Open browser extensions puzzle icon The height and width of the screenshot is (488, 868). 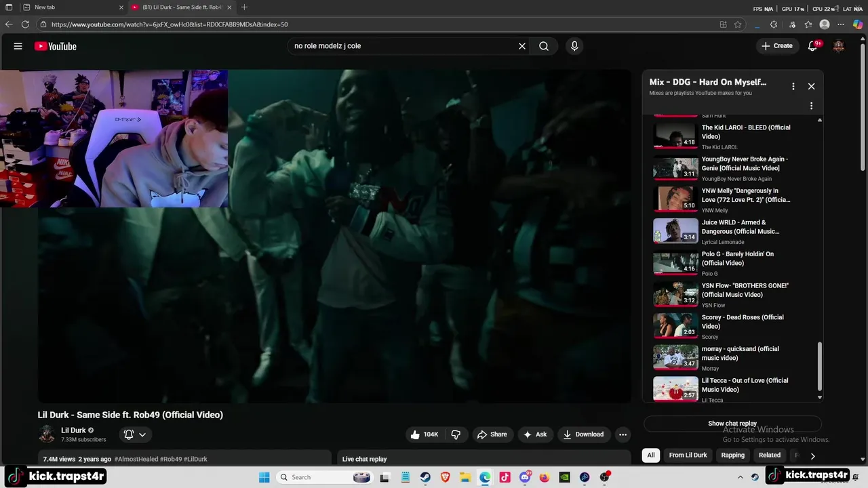[x=774, y=24]
